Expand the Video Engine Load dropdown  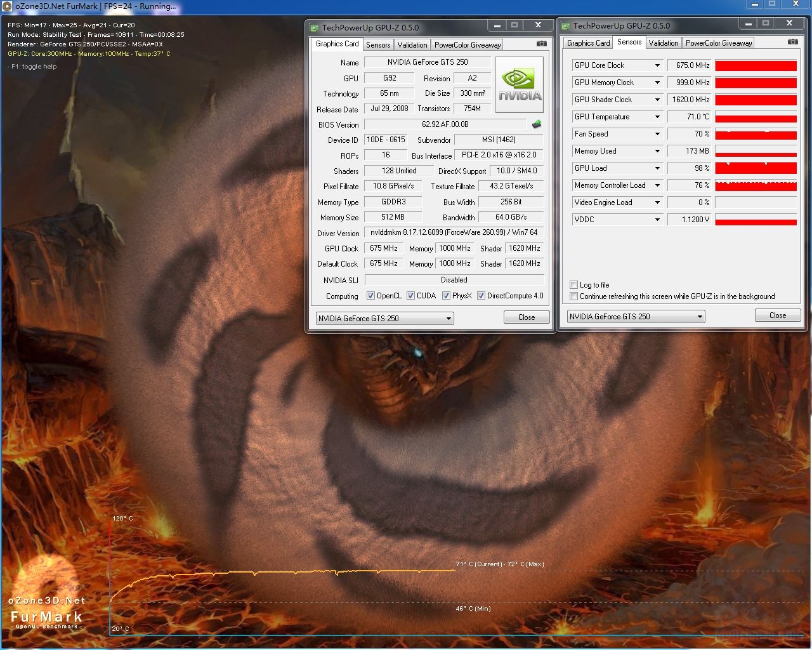(x=657, y=202)
